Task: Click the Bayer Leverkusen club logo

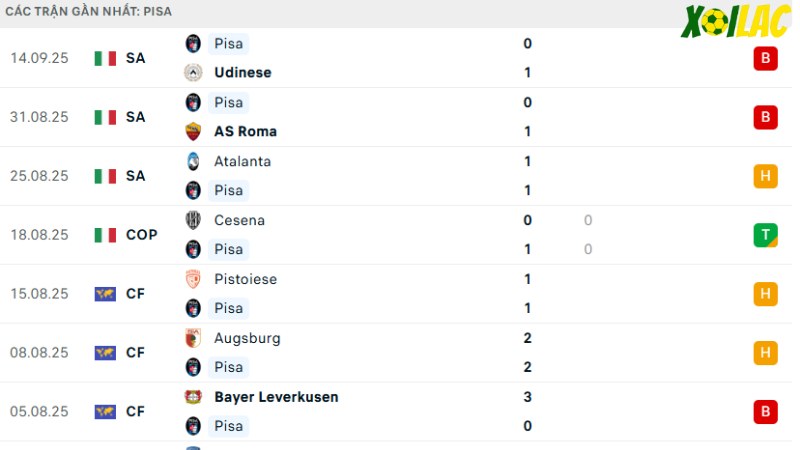Action: click(193, 397)
